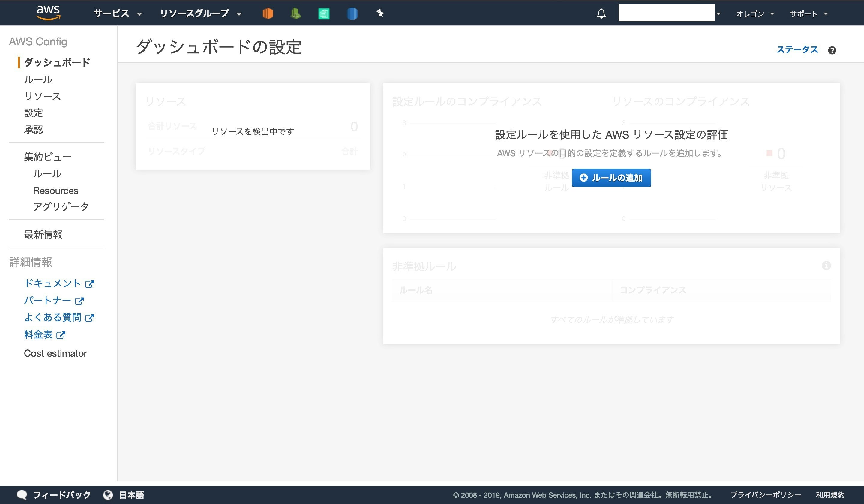Image resolution: width=864 pixels, height=504 pixels.
Task: Click フィードバック in the footer
Action: tap(62, 495)
